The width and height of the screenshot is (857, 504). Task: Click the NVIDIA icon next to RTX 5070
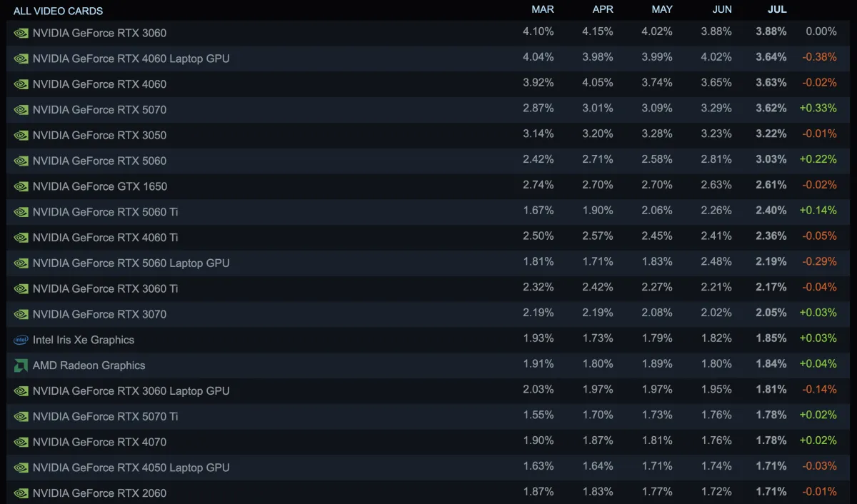tap(21, 110)
